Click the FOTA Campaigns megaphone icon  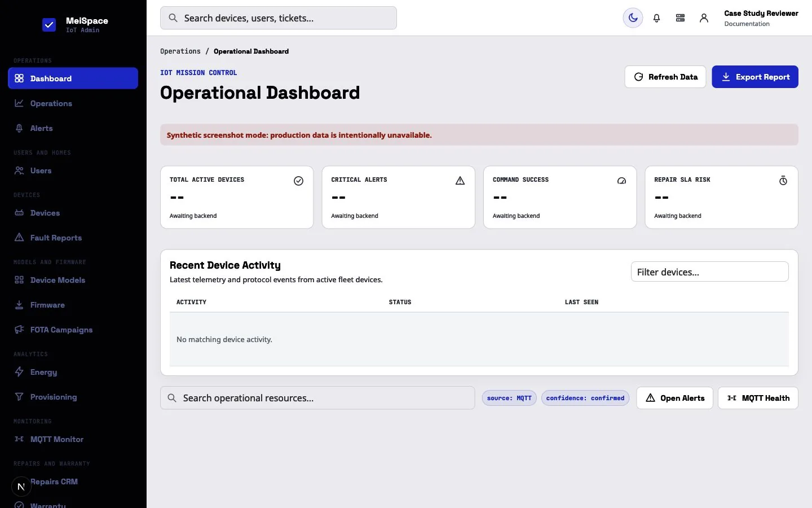point(19,330)
